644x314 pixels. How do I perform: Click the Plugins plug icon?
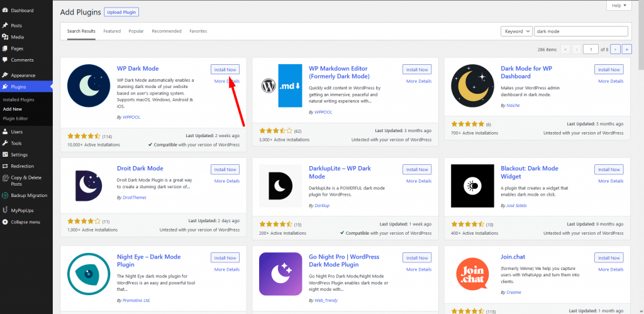pyautogui.click(x=5, y=87)
